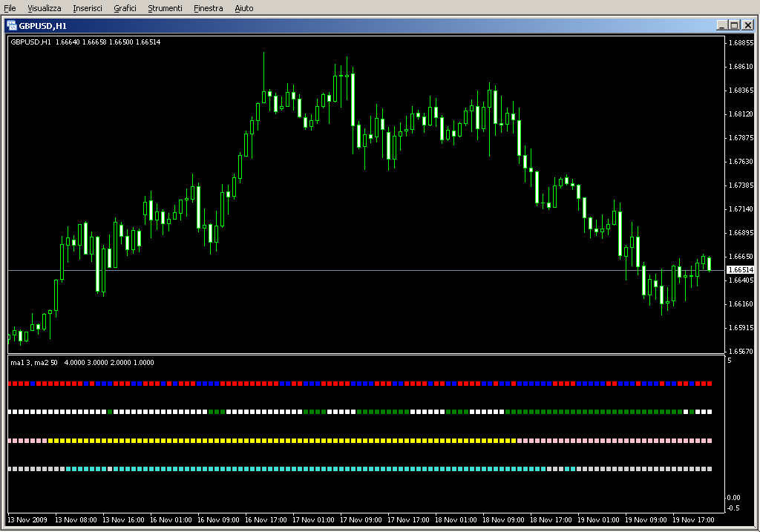Open the Inserisci menu
This screenshot has width=760, height=532.
tap(88, 8)
